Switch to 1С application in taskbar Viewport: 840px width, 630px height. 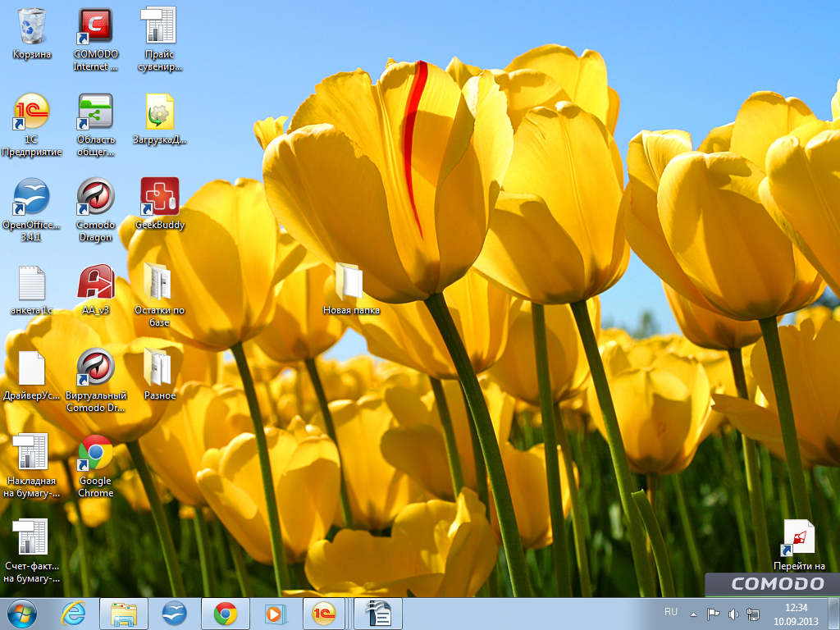click(324, 614)
